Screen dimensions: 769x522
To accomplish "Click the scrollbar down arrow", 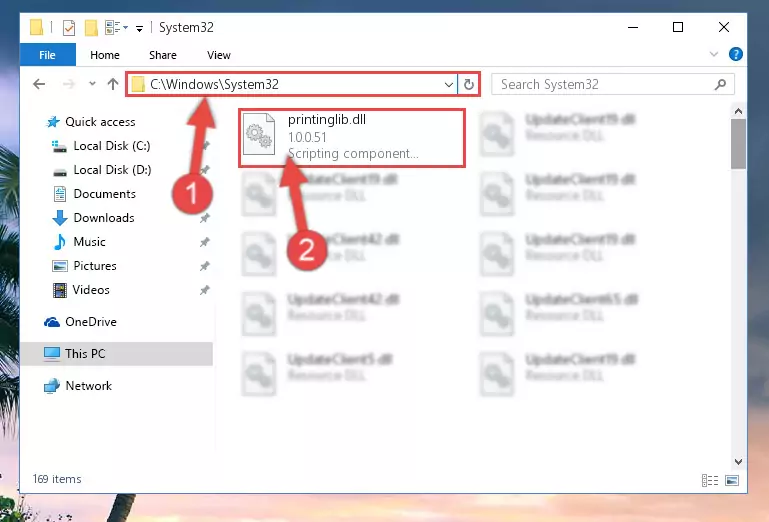I will (738, 461).
